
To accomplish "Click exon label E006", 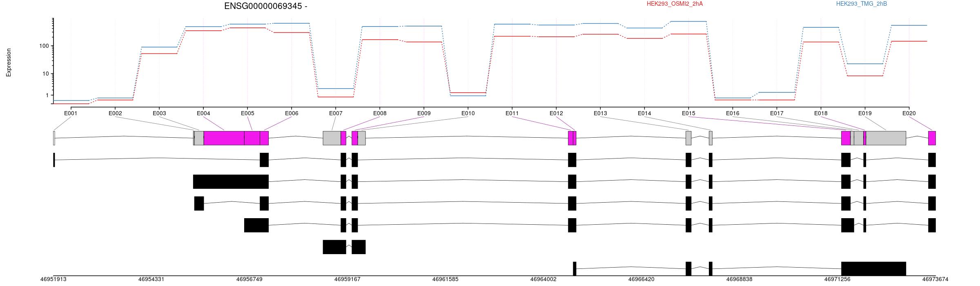I will (x=292, y=113).
